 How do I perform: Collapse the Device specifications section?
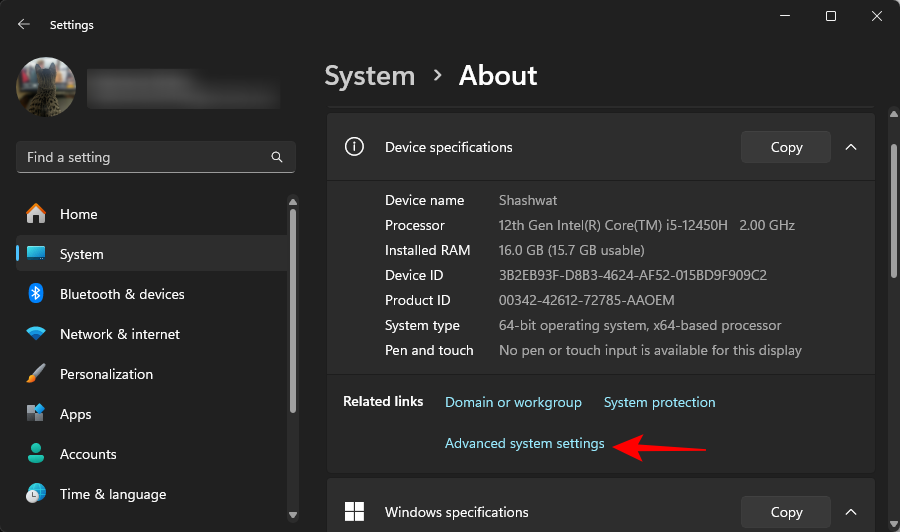851,147
